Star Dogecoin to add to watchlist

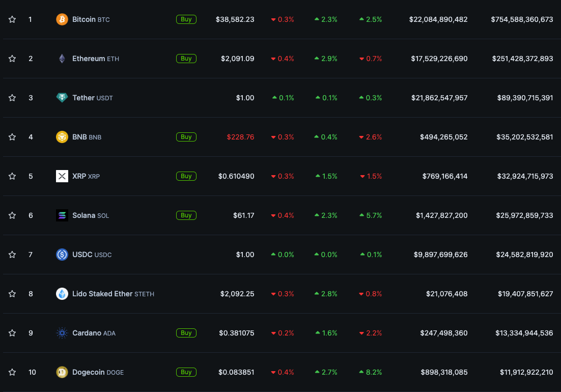tap(12, 372)
